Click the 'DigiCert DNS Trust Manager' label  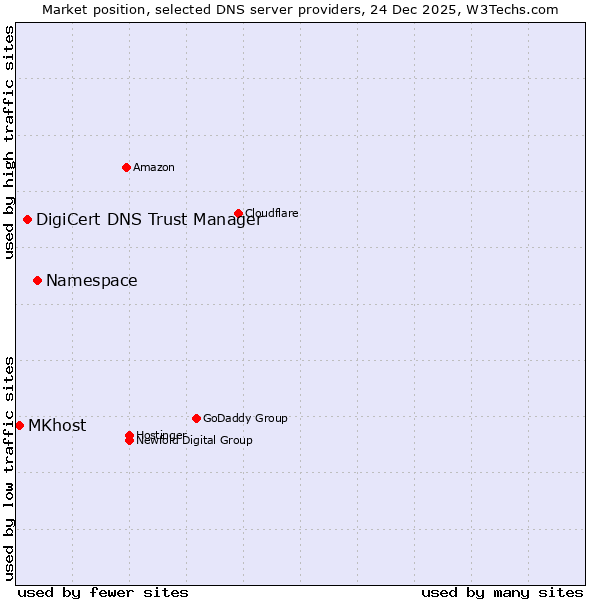click(149, 220)
